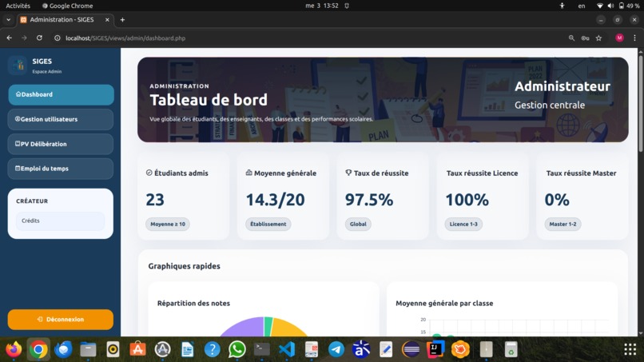Screen dimensions: 644x362
Task: Click the SIGES logo icon
Action: pos(18,66)
